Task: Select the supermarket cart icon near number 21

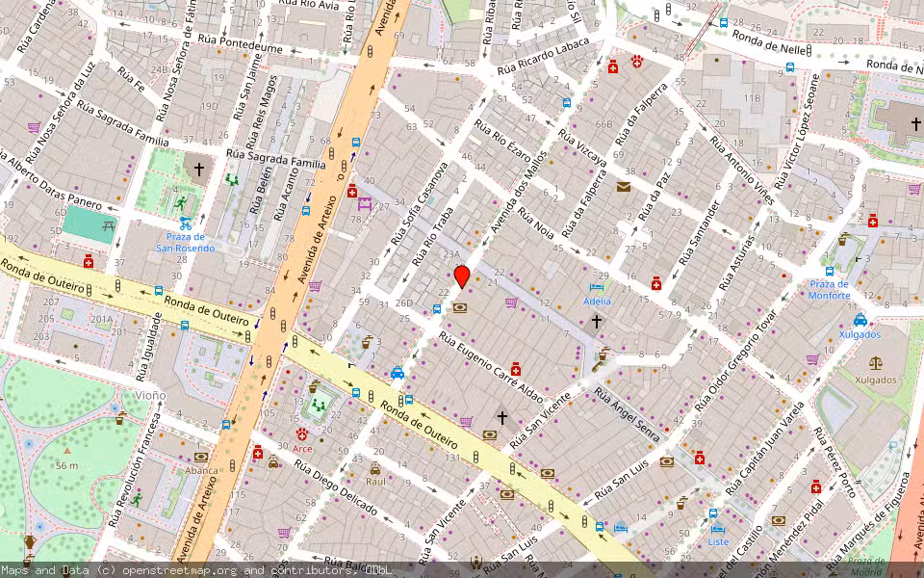Action: click(x=511, y=302)
